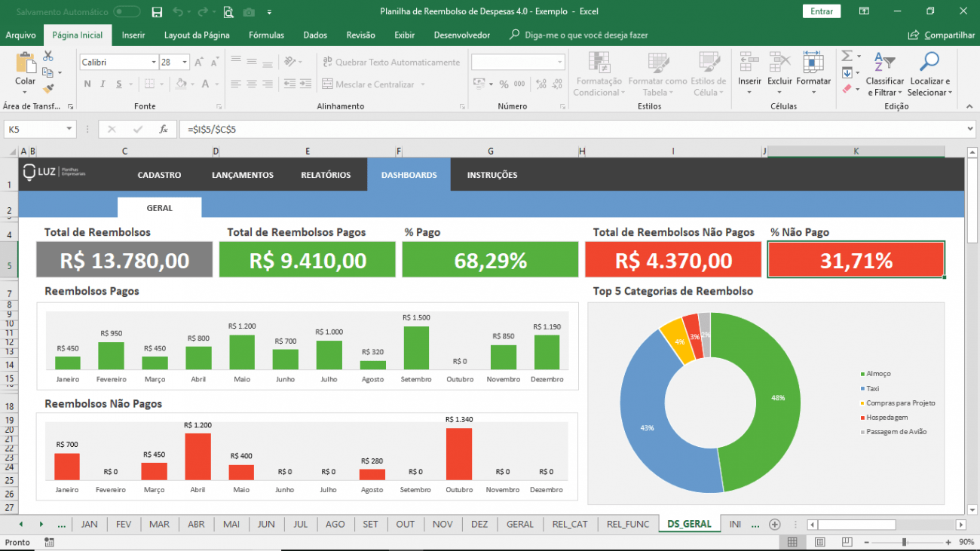Toggle the Salvamento Automático switch
Viewport: 980px width, 551px height.
tap(127, 12)
